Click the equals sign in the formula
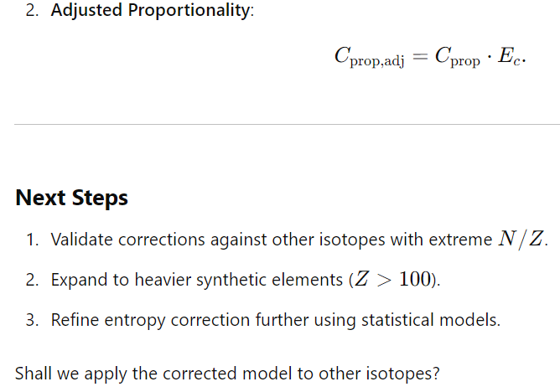The width and height of the screenshot is (560, 392). coord(420,56)
